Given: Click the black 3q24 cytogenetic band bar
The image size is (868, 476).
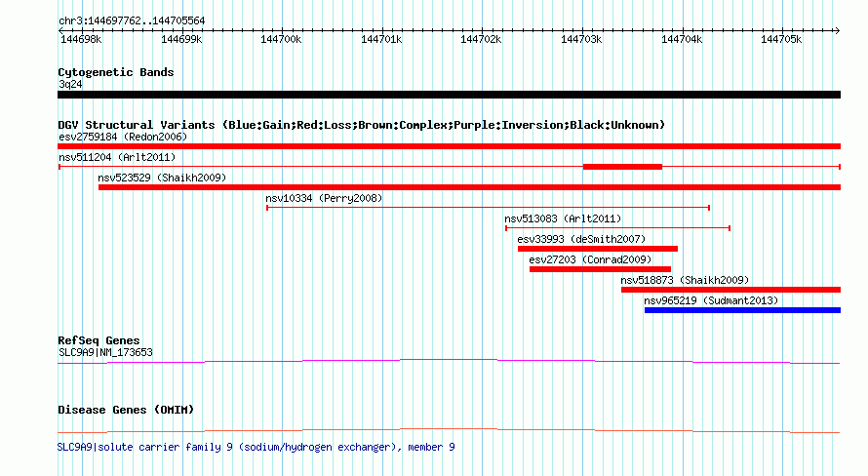Looking at the screenshot, I should [449, 95].
